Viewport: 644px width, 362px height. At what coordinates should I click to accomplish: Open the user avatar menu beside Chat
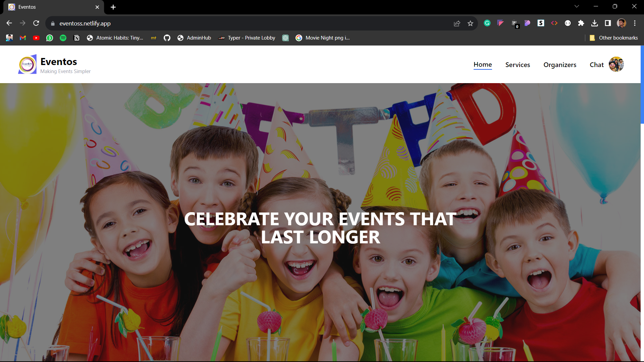point(616,64)
